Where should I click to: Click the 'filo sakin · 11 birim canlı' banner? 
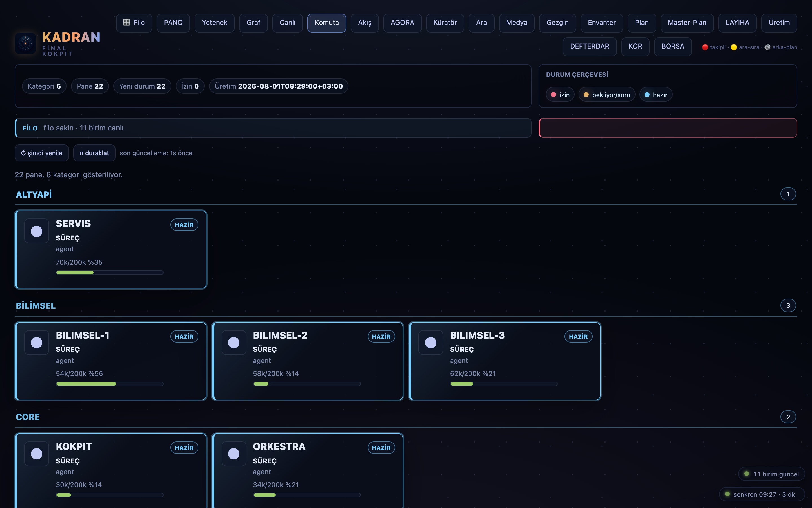pyautogui.click(x=273, y=128)
